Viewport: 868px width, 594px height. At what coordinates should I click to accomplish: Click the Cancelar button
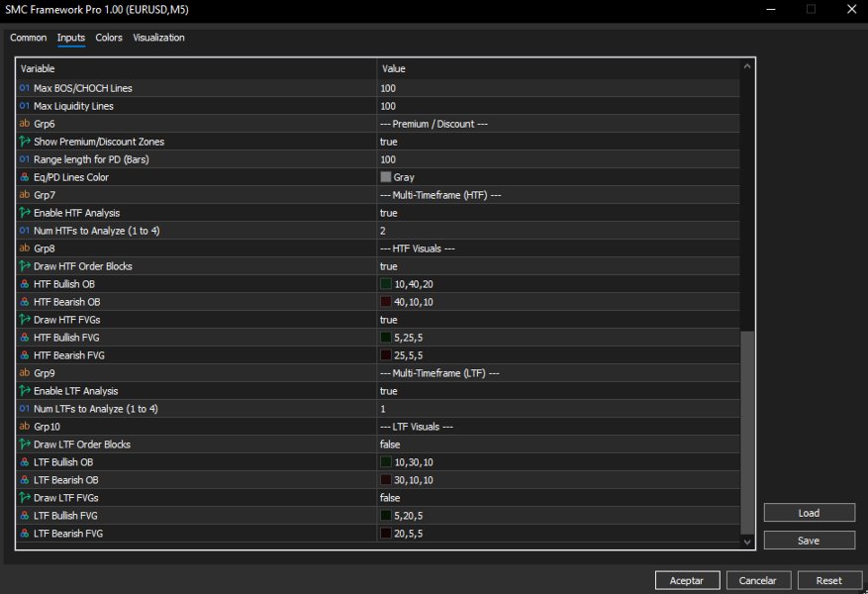(758, 580)
